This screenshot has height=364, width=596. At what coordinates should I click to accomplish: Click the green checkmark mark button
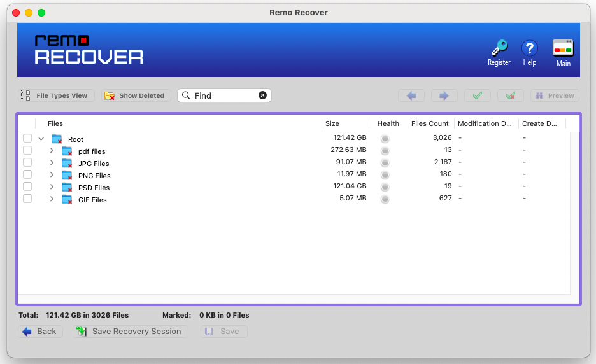tap(478, 95)
